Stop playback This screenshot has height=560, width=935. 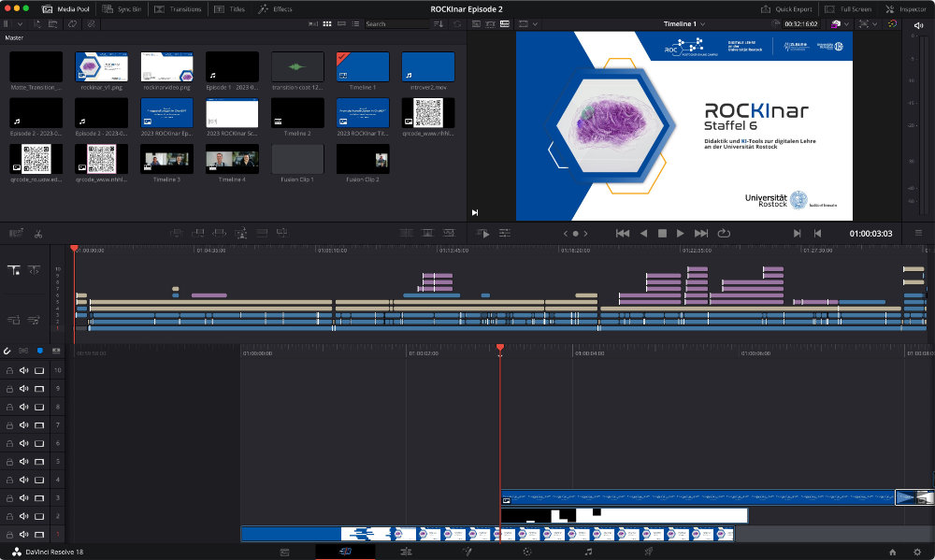[662, 233]
